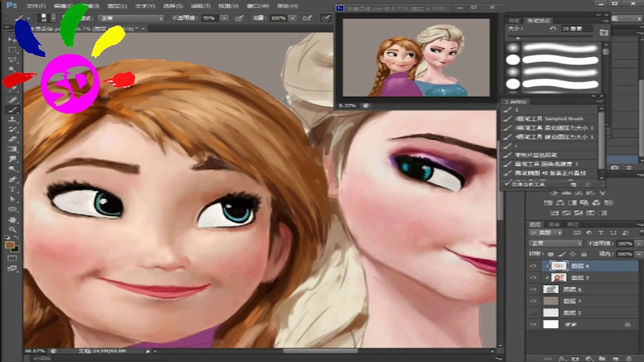Click create new tool preset icon
Image resolution: width=644 pixels, height=362 pixels.
pos(574,185)
